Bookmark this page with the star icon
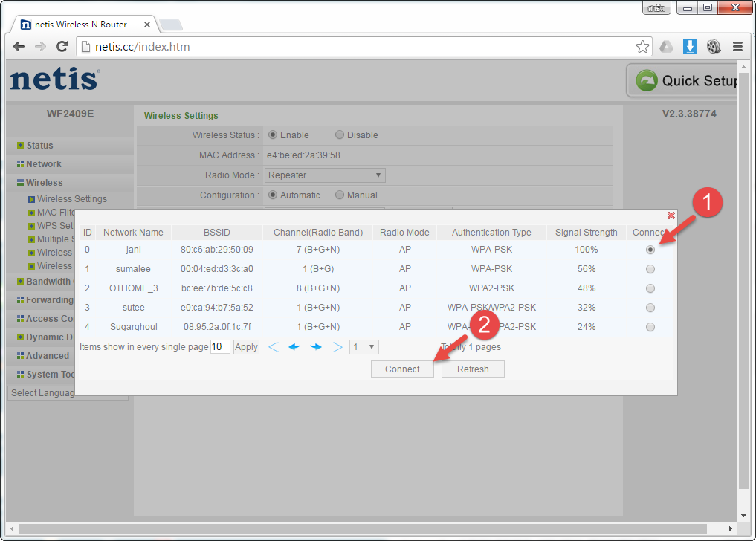Screen dimensions: 756x541 click(642, 47)
